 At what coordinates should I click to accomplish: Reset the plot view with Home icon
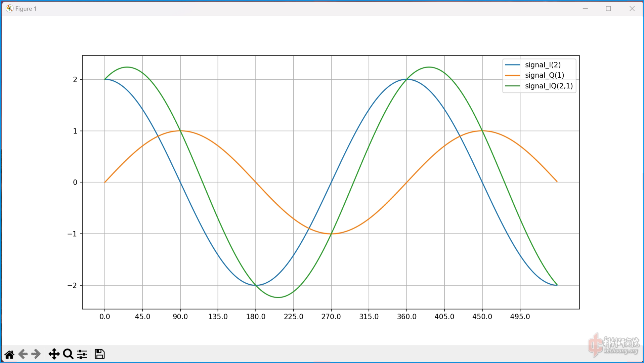click(x=9, y=354)
